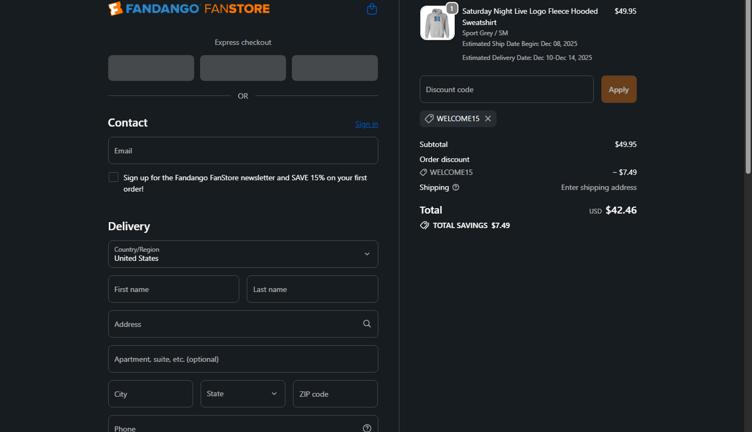The image size is (752, 432).
Task: Focus the Email input field
Action: pyautogui.click(x=243, y=151)
